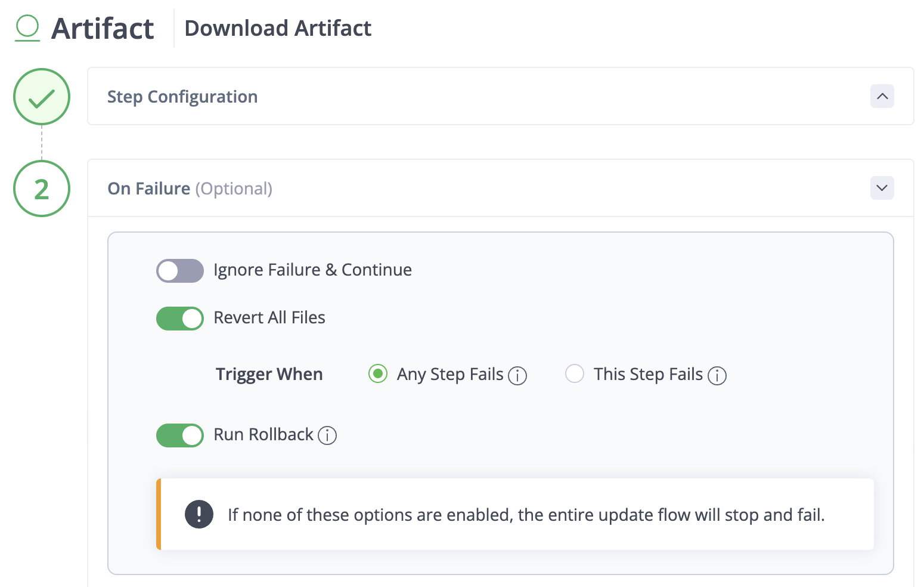Collapse On Failure section using chevron

pyautogui.click(x=882, y=188)
